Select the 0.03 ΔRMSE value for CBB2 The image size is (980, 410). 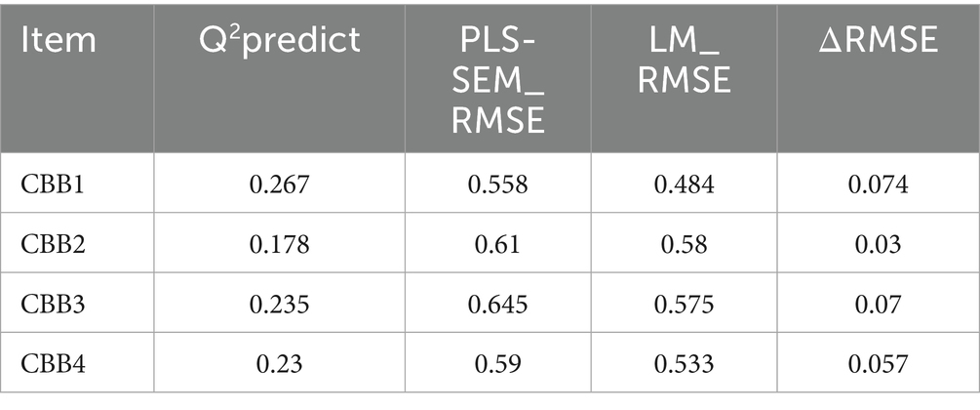(x=879, y=243)
